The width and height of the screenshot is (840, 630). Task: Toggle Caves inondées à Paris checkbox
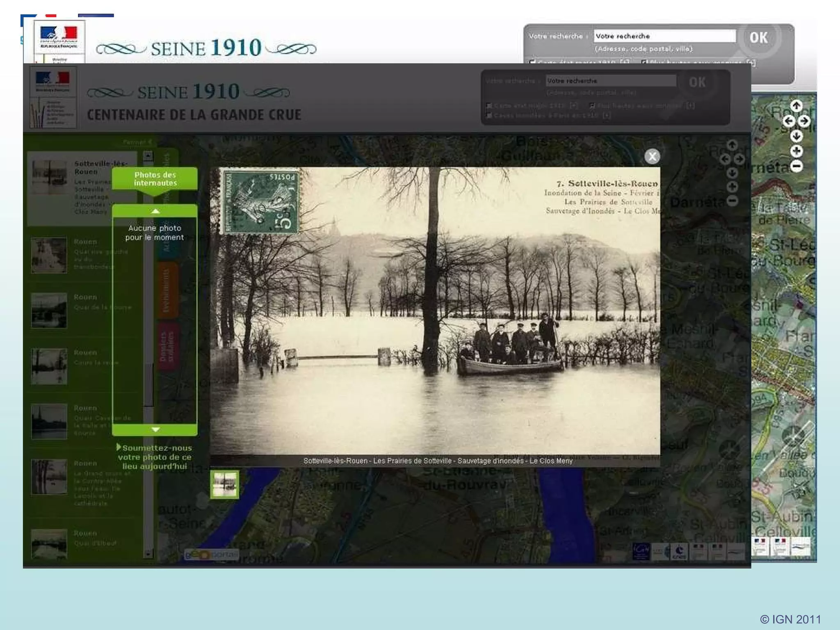pyautogui.click(x=489, y=116)
